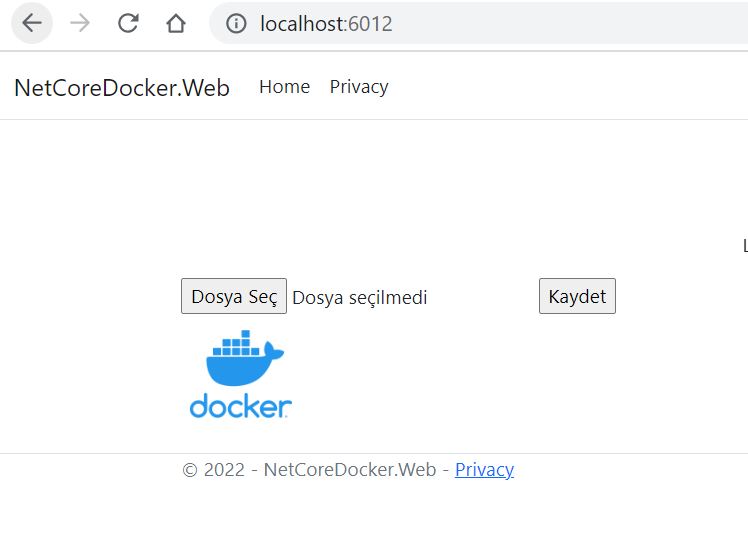Click the cut-off text at right page edge
Screen dimensions: 748x559
744,245
